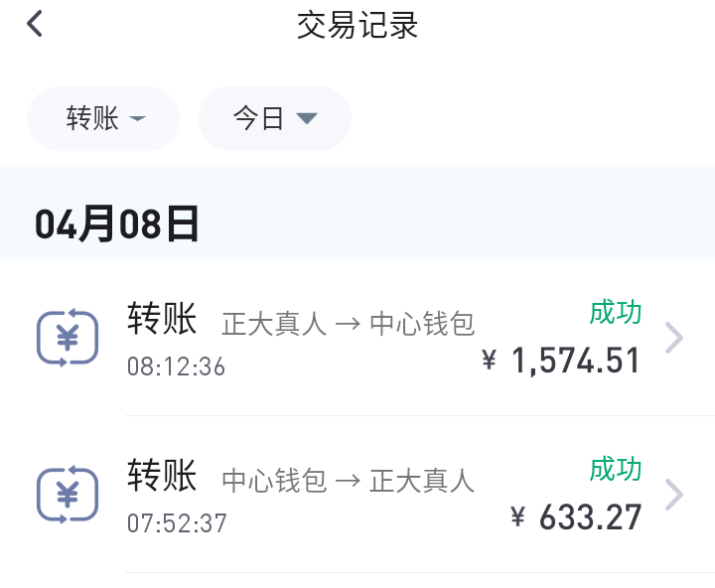Click the transfer icon beside the 07:52:37 record

tap(68, 495)
